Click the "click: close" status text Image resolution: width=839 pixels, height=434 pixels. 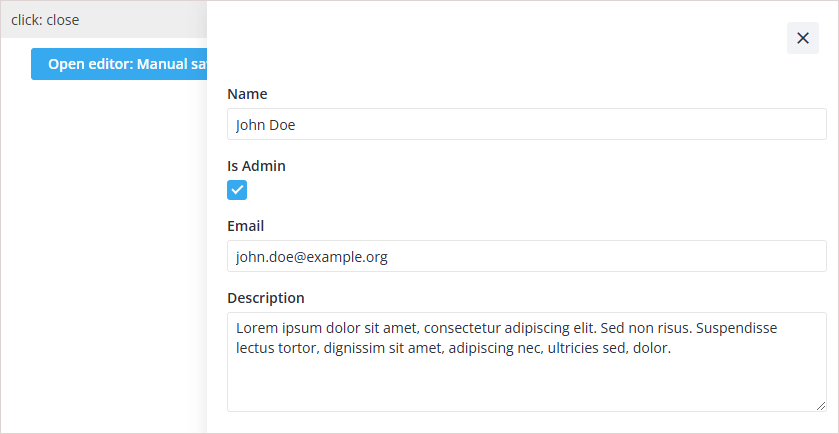click(45, 20)
